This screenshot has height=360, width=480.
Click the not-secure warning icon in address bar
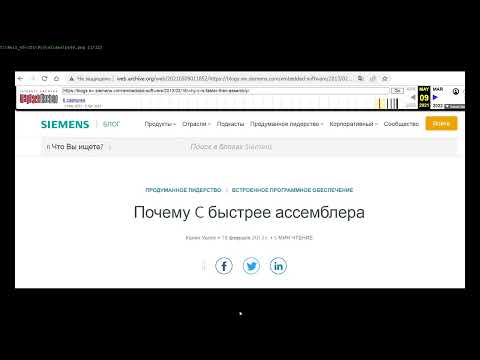(x=71, y=79)
